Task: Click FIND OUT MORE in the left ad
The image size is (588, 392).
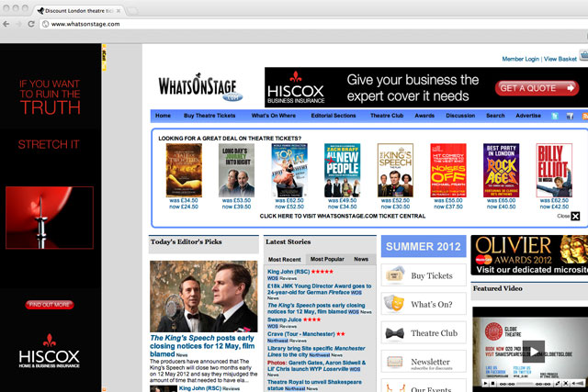Action: tap(50, 305)
